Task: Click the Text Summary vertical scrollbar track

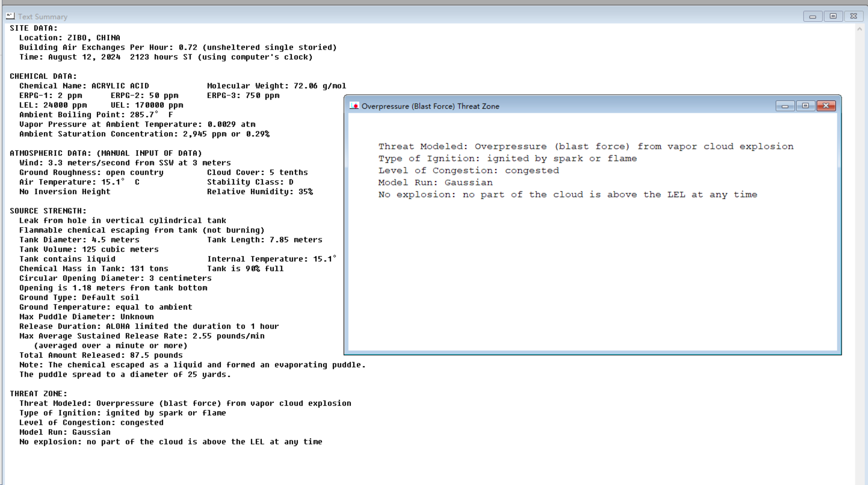Action: pos(859,240)
